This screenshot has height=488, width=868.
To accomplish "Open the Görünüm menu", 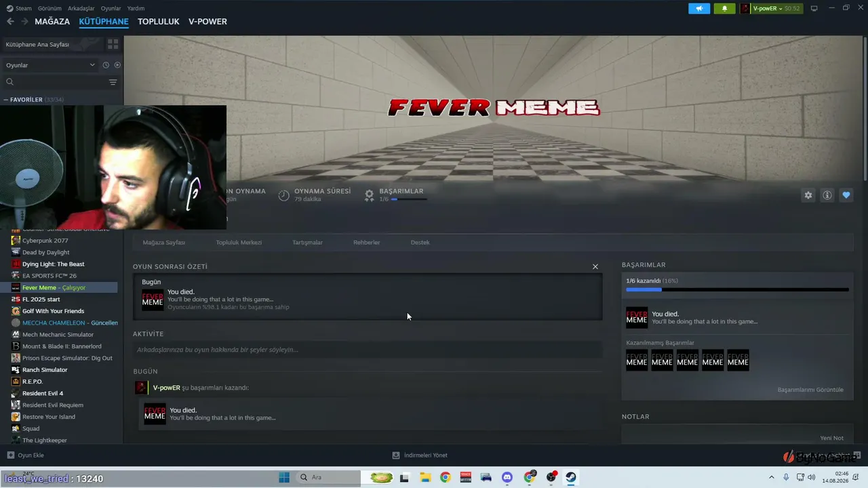I will pyautogui.click(x=50, y=8).
